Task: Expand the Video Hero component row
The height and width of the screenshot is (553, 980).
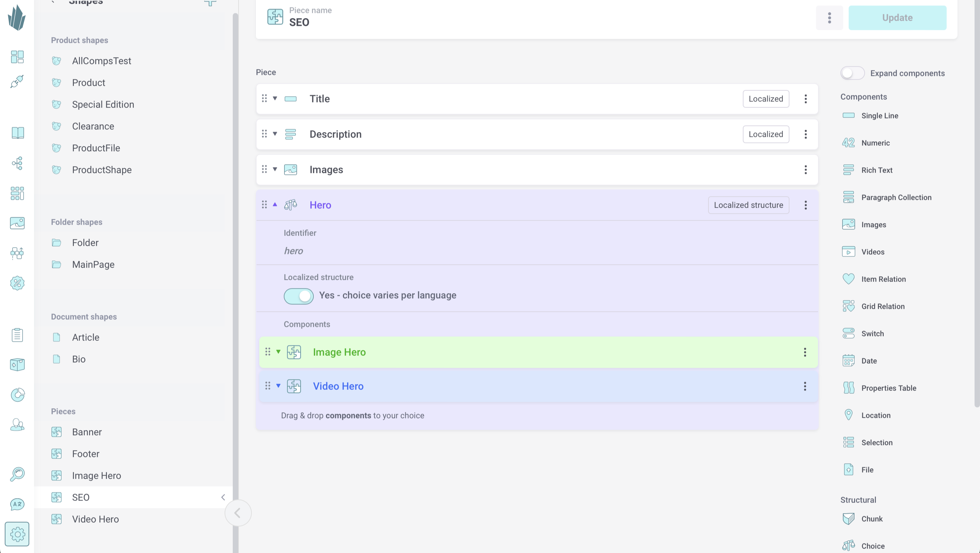Action: click(x=278, y=386)
